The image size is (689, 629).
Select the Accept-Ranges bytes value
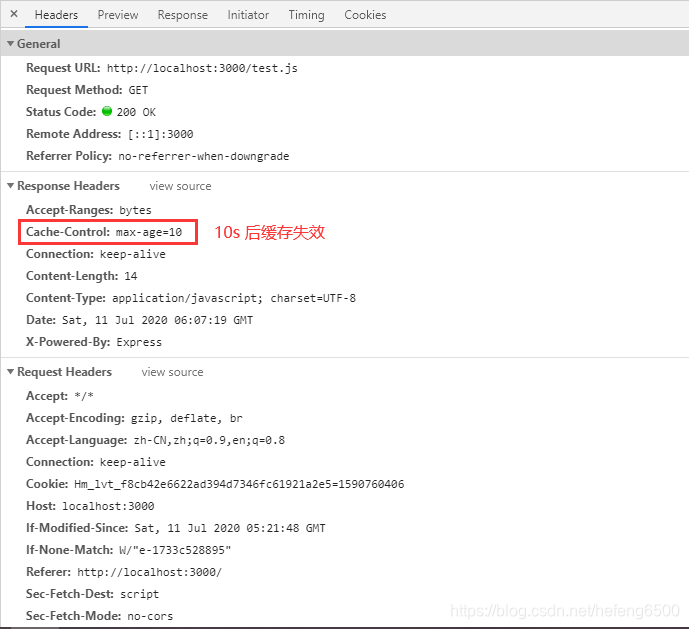tap(135, 211)
